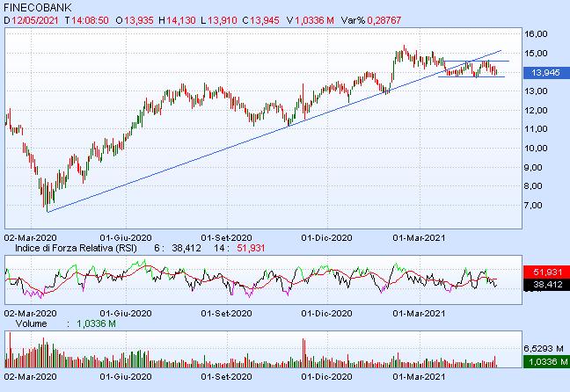Image resolution: width=570 pixels, height=392 pixels.
Task: Click 01-Giu-2020 label under price chart
Action: (x=126, y=238)
